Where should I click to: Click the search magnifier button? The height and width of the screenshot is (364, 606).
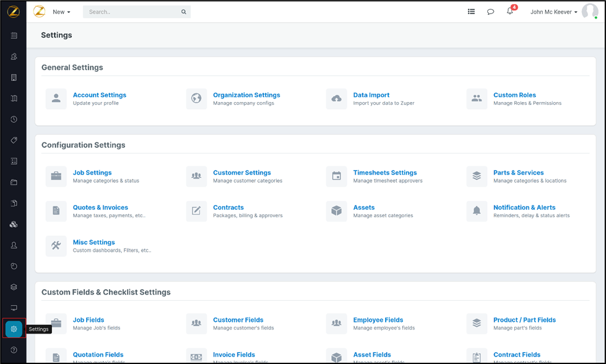point(184,12)
